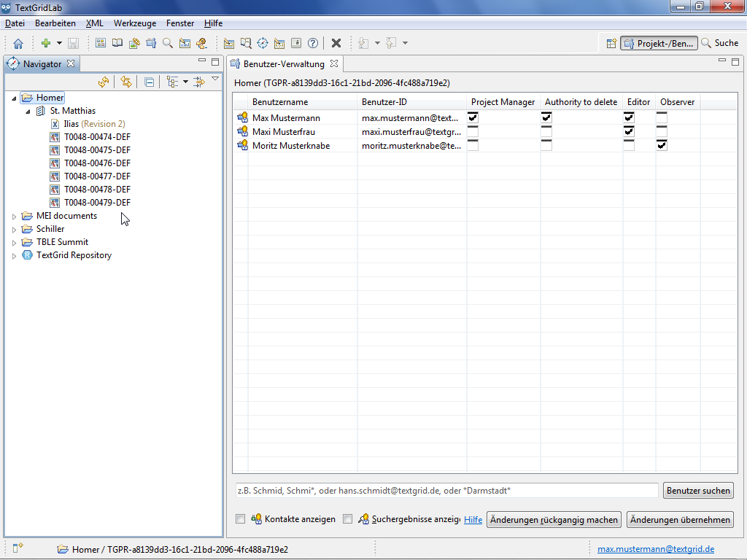
Task: Expand the MEI documents folder
Action: coord(14,217)
